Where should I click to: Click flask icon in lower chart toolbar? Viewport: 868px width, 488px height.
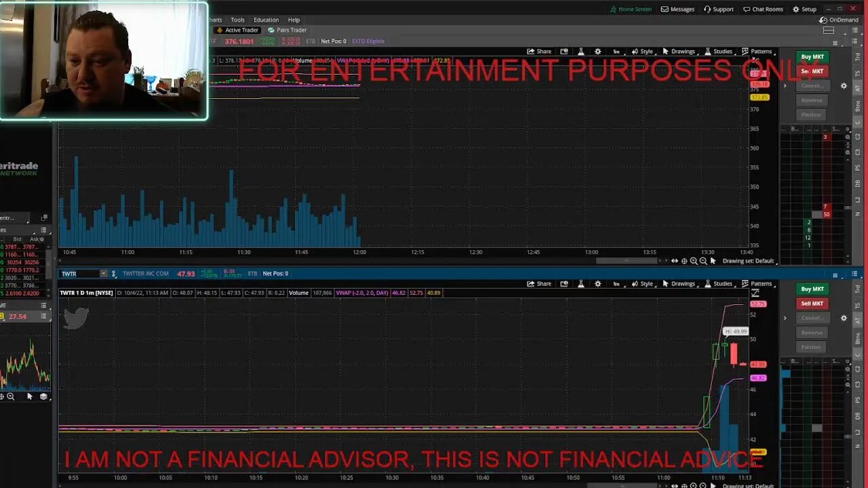pos(581,284)
